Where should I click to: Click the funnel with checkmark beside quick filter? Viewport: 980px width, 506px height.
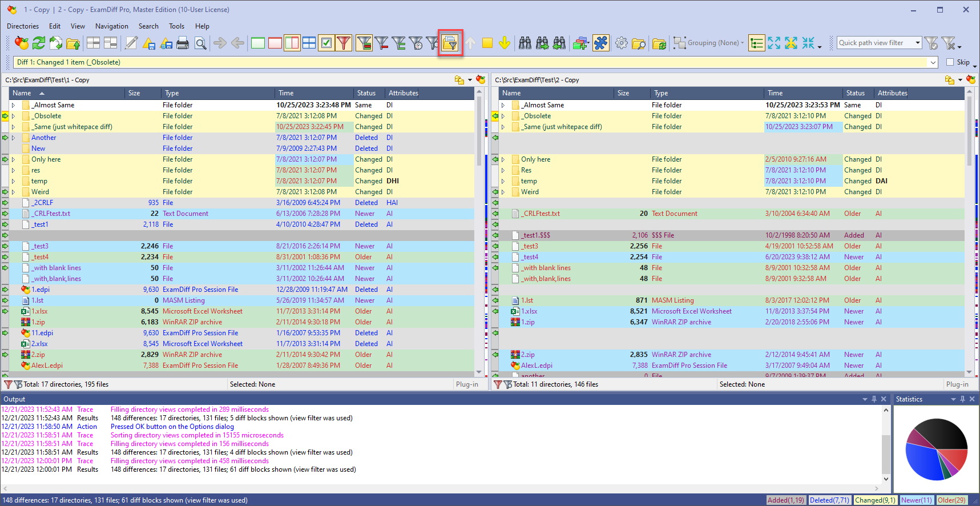[931, 43]
